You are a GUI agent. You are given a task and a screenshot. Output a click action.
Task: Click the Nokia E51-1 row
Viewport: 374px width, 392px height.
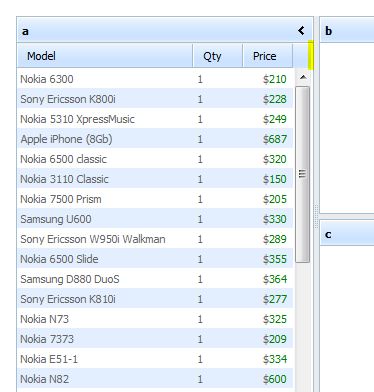point(155,359)
